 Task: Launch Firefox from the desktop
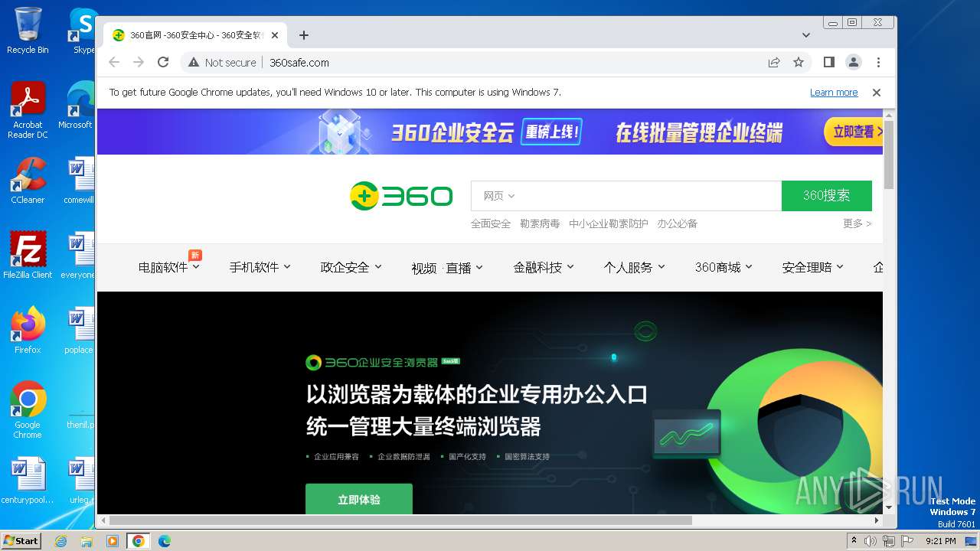coord(28,331)
